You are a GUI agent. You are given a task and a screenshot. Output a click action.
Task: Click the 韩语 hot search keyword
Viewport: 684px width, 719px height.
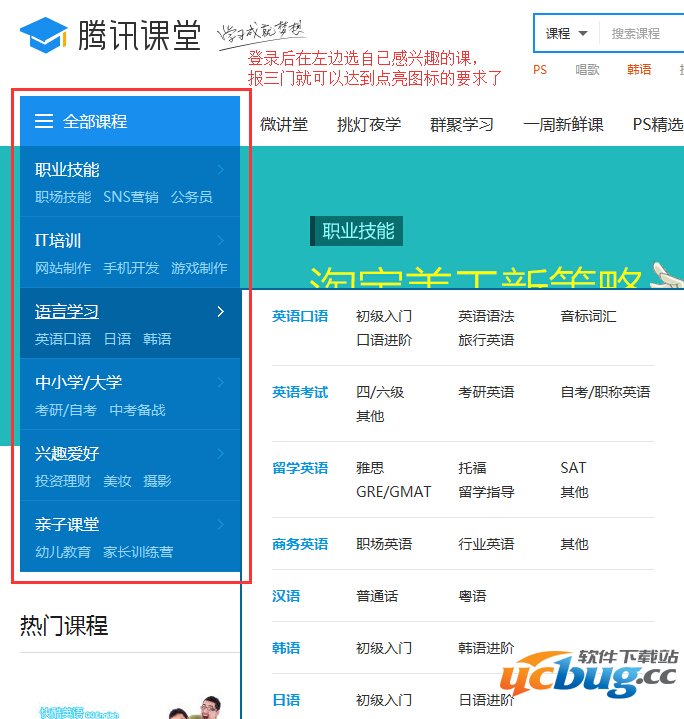coord(639,70)
